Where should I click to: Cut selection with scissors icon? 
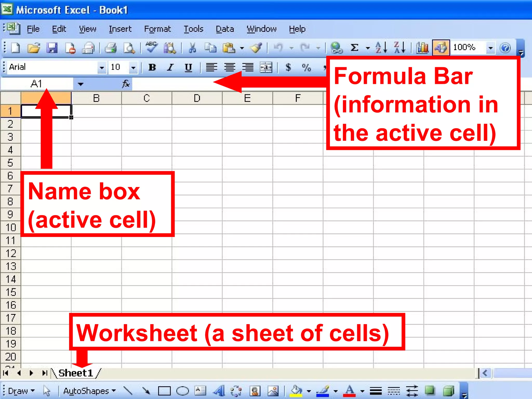click(x=192, y=48)
